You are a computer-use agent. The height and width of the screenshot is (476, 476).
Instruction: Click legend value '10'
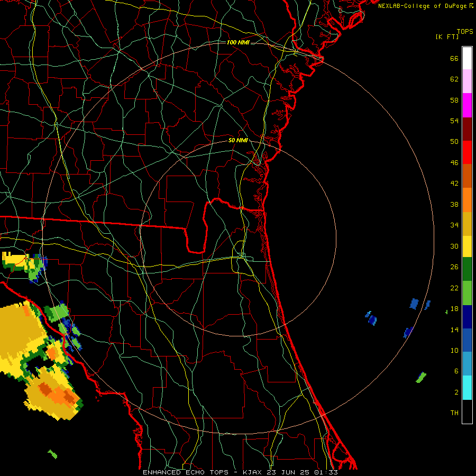coord(454,350)
